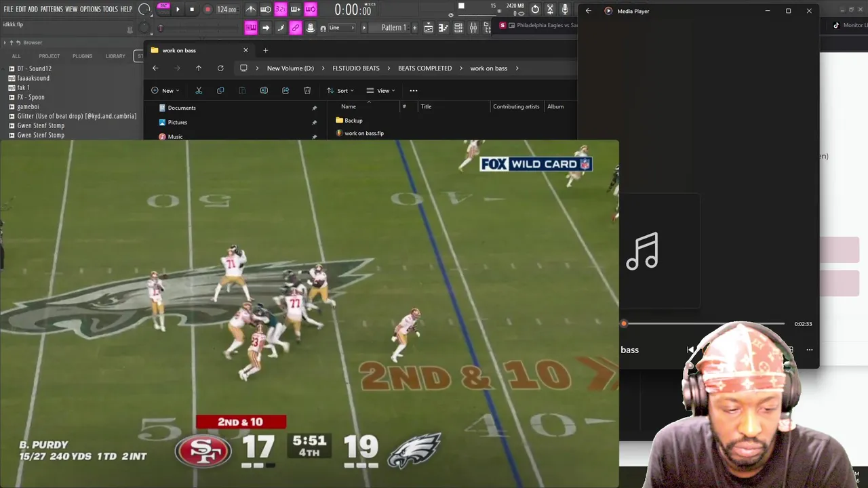This screenshot has width=868, height=488.
Task: Open the PATTERNS menu
Action: [52, 9]
